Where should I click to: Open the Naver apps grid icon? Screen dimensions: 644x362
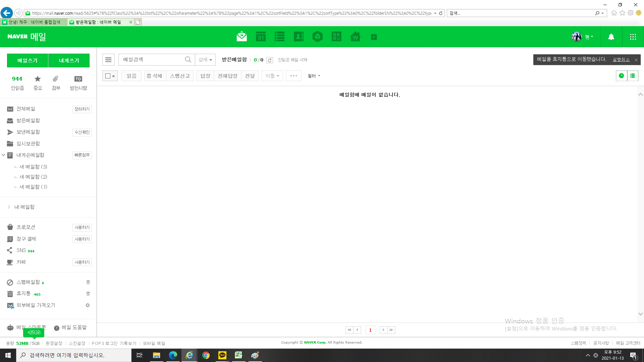633,37
